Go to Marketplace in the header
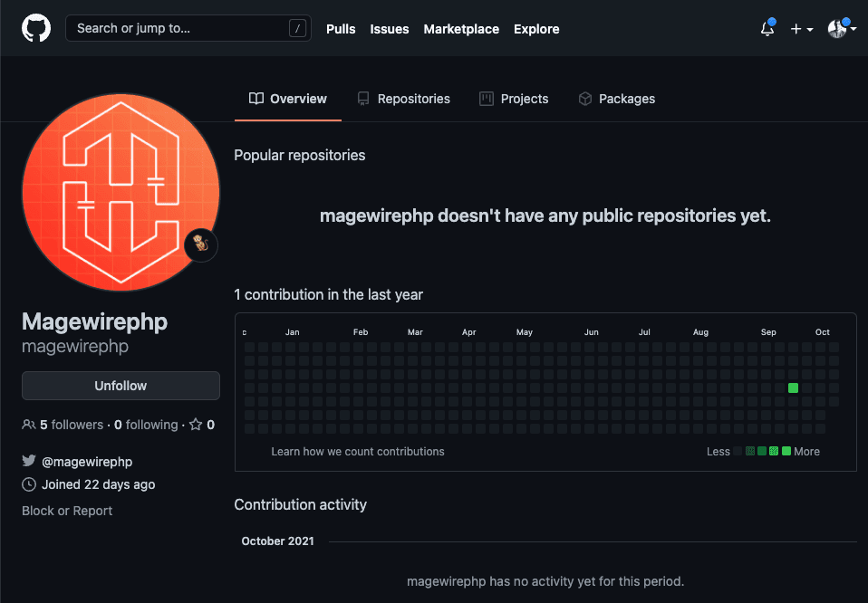The height and width of the screenshot is (603, 868). pyautogui.click(x=461, y=29)
